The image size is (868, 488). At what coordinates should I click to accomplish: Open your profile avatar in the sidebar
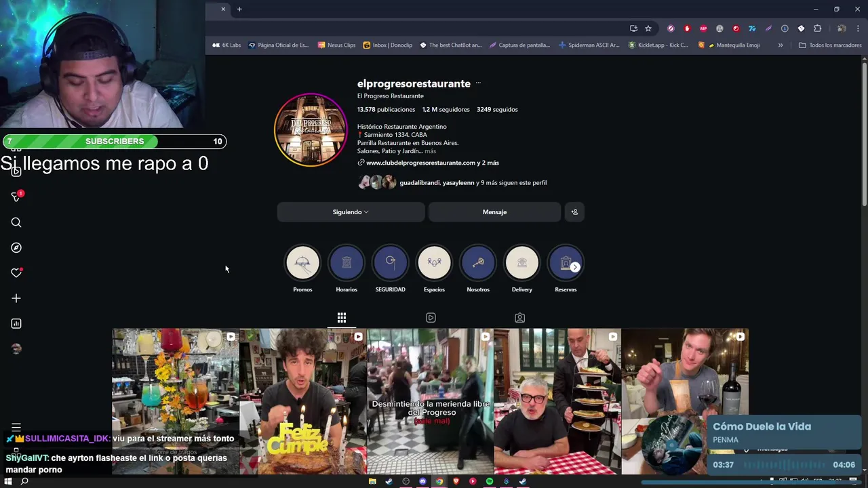coord(16,348)
